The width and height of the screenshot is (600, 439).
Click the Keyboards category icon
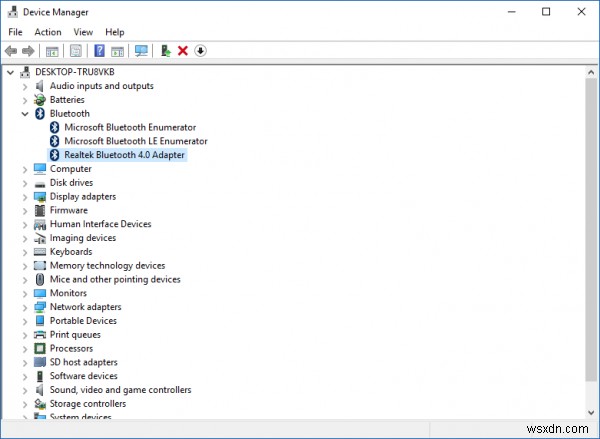click(40, 252)
